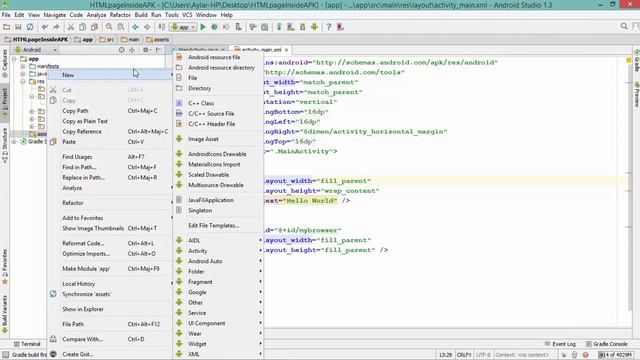
Task: Click the UTF-8 encoding status entry
Action: click(483, 355)
